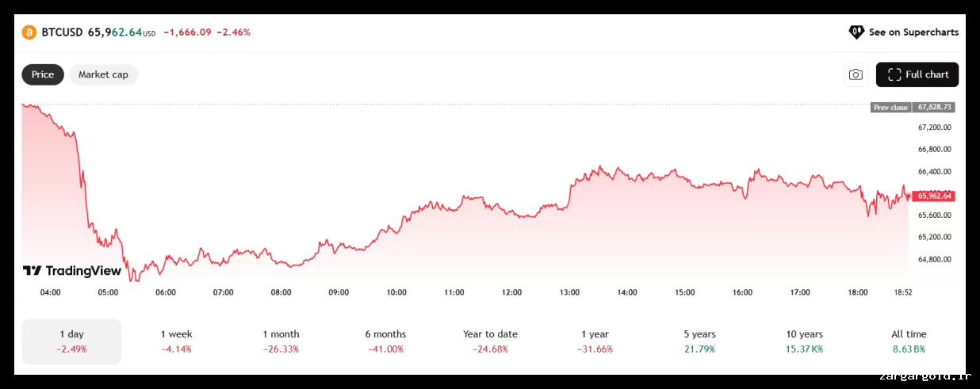This screenshot has height=389, width=980.
Task: Click the BTCUSD symbol name
Action: click(62, 32)
